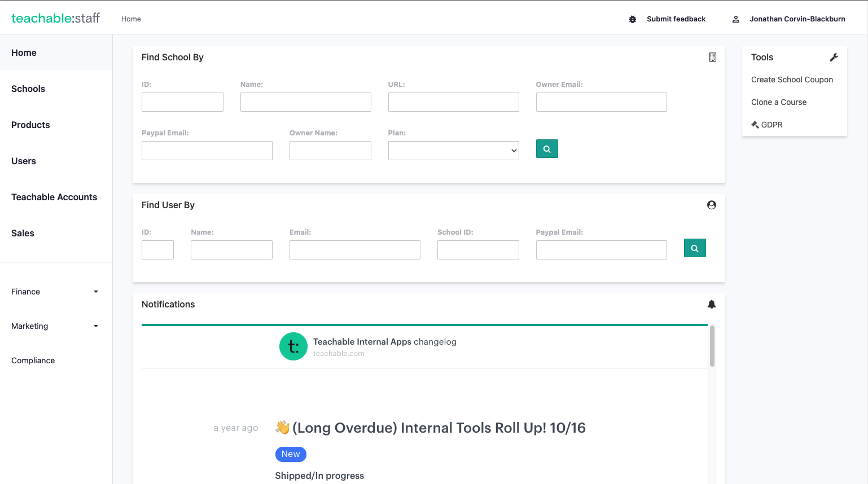
Task: Focus school ID input field
Action: 182,102
